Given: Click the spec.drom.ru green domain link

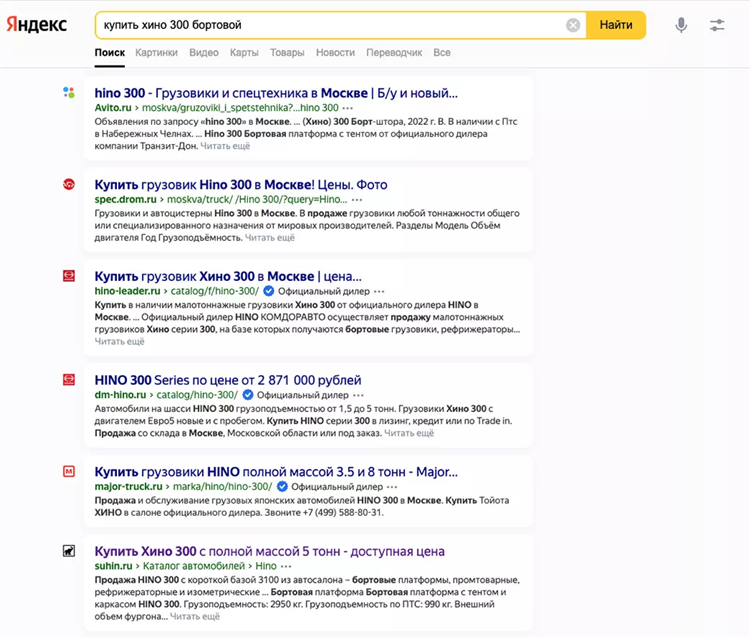Looking at the screenshot, I should (125, 199).
